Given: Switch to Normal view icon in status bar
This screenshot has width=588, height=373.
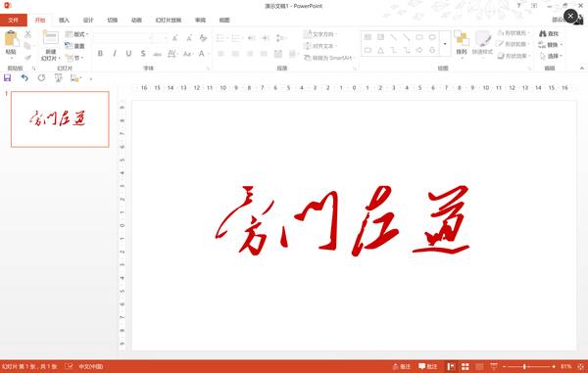Looking at the screenshot, I should point(451,366).
